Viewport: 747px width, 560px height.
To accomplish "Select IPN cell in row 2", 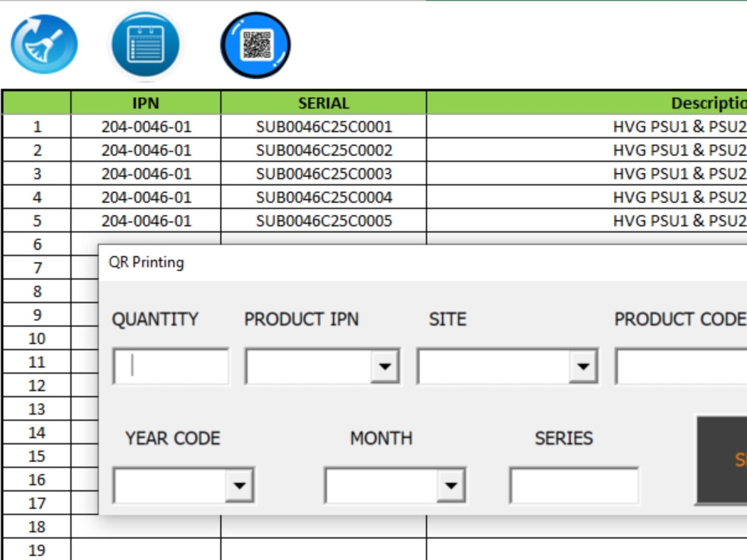I will [146, 150].
